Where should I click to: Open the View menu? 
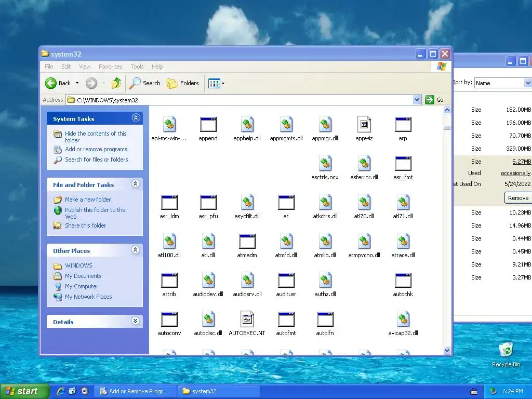pyautogui.click(x=85, y=66)
